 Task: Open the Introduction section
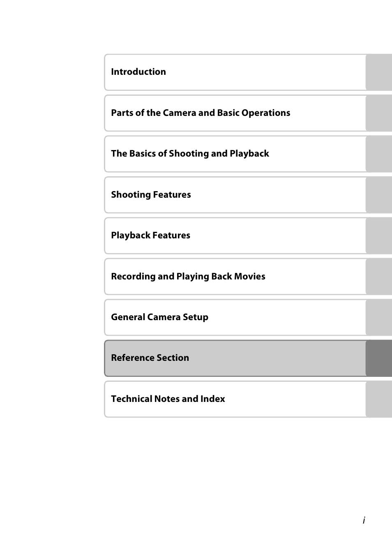point(138,72)
